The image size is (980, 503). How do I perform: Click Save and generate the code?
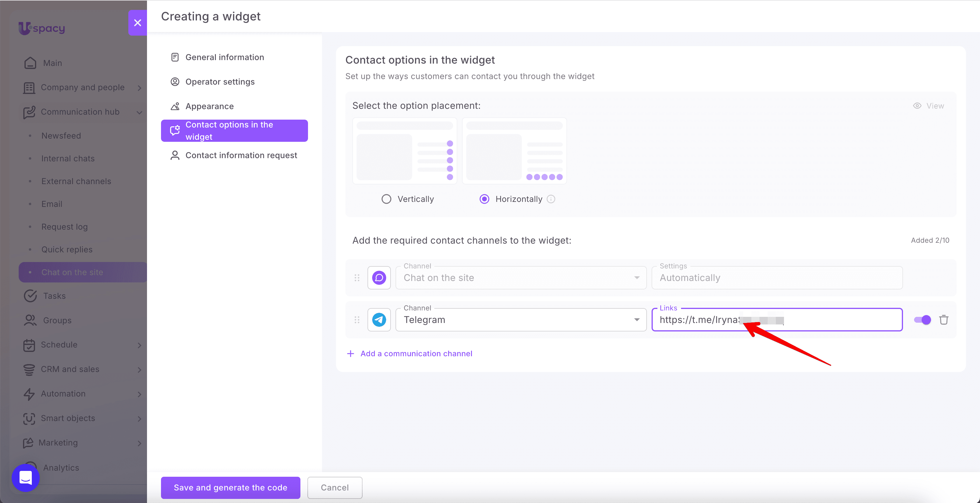pyautogui.click(x=230, y=488)
